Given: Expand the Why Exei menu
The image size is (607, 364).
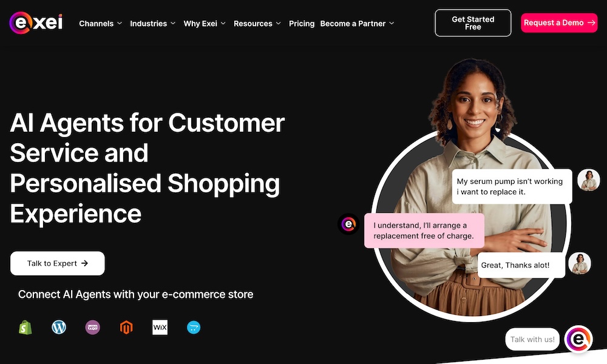Looking at the screenshot, I should 205,24.
